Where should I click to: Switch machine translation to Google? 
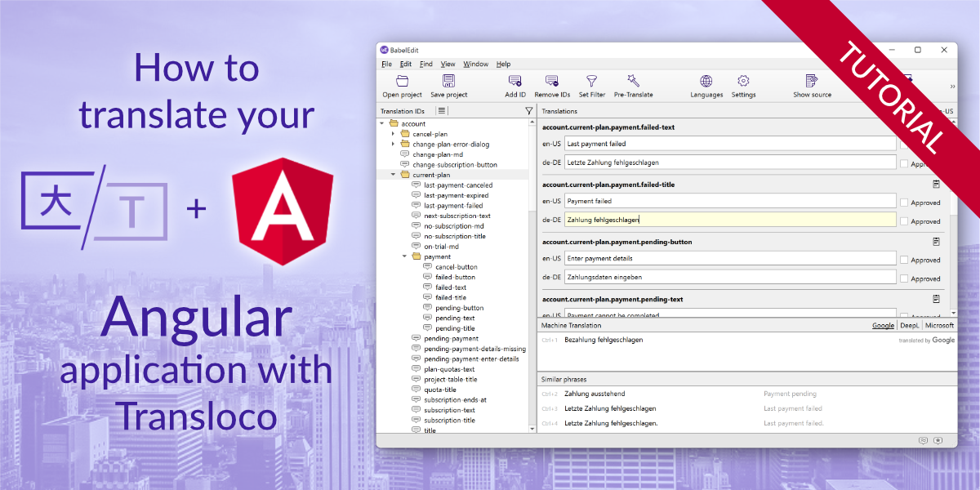pos(883,325)
